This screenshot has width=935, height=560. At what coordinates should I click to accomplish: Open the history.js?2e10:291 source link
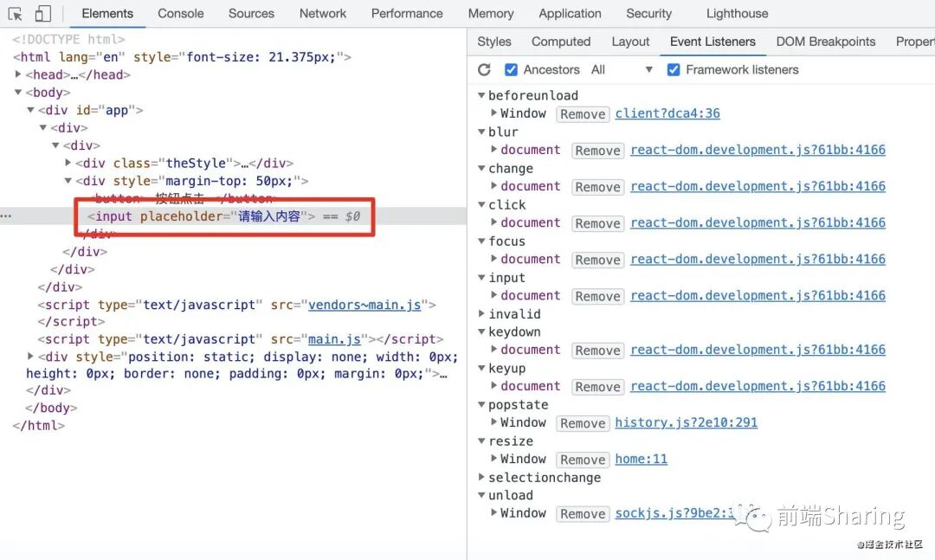(687, 422)
